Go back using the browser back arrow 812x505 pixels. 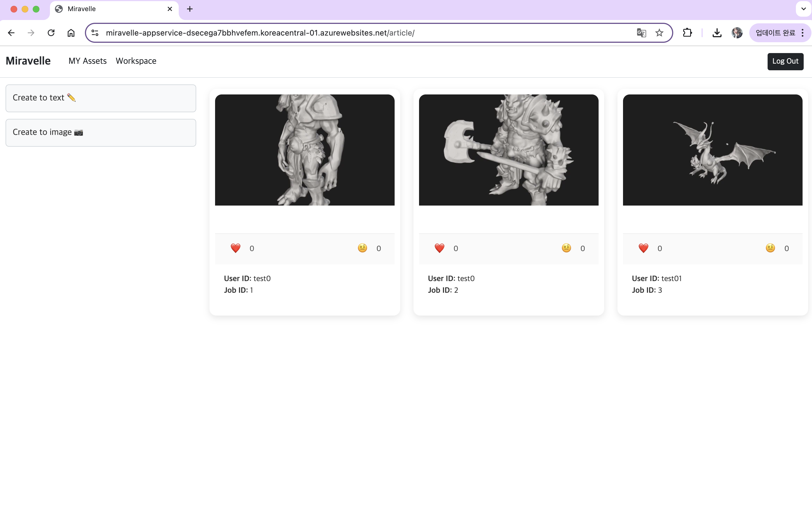coord(11,33)
